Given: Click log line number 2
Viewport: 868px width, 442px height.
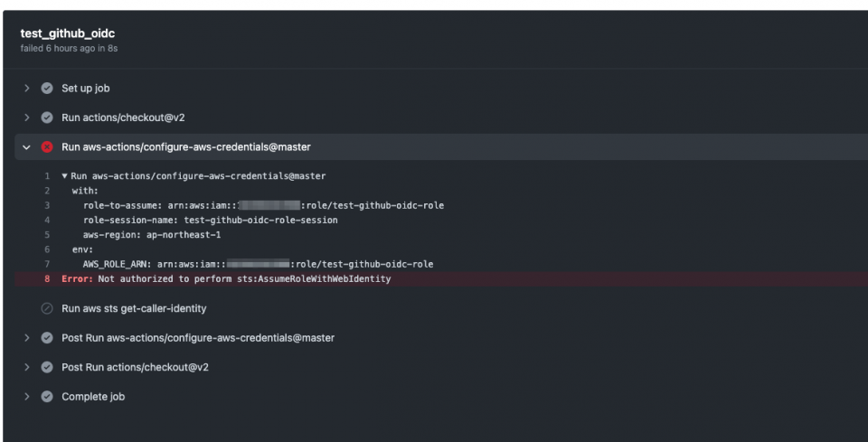Looking at the screenshot, I should pos(48,191).
